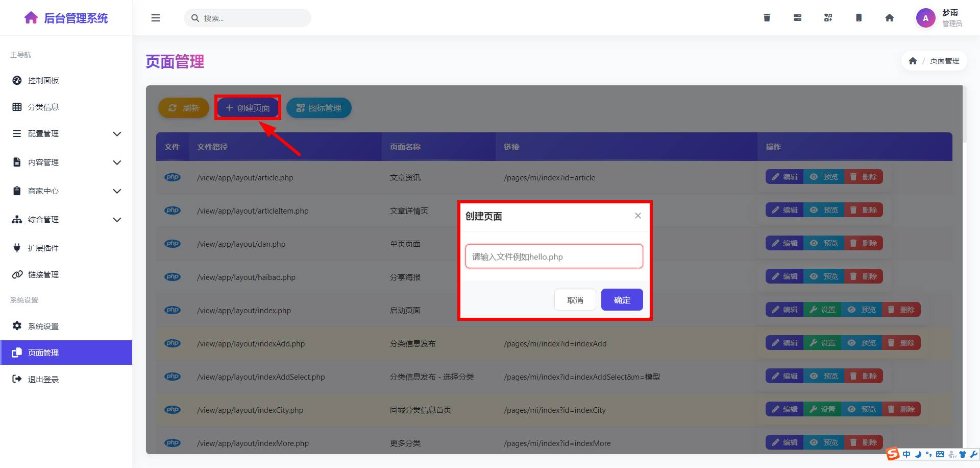Click the Sogou input method logo
Image resolution: width=980 pixels, height=468 pixels.
[x=893, y=454]
